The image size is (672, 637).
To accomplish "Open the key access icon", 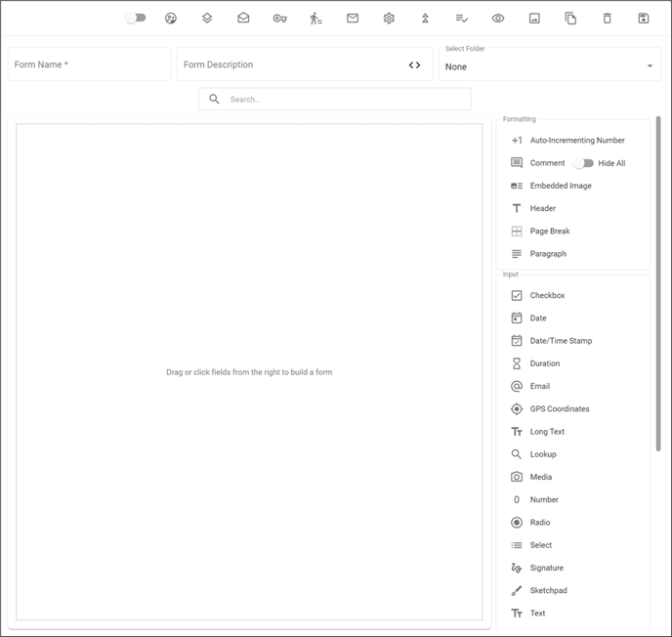I will [280, 19].
